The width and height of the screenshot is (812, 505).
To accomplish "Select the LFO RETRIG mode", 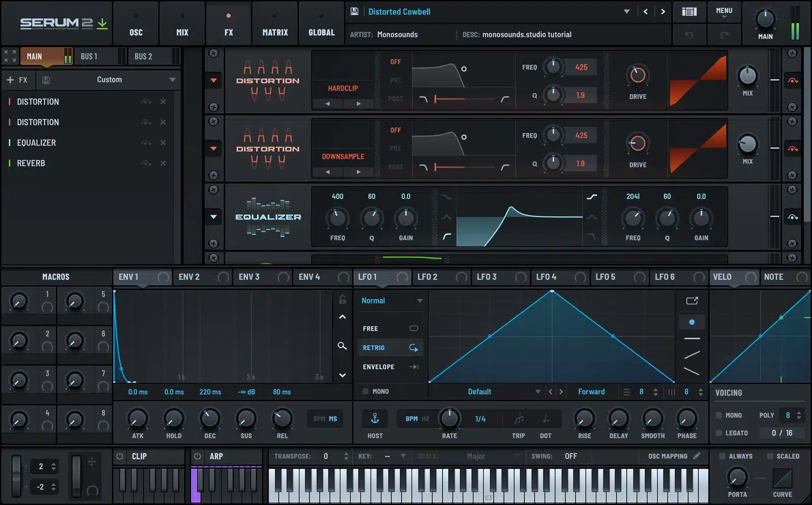I will [390, 348].
